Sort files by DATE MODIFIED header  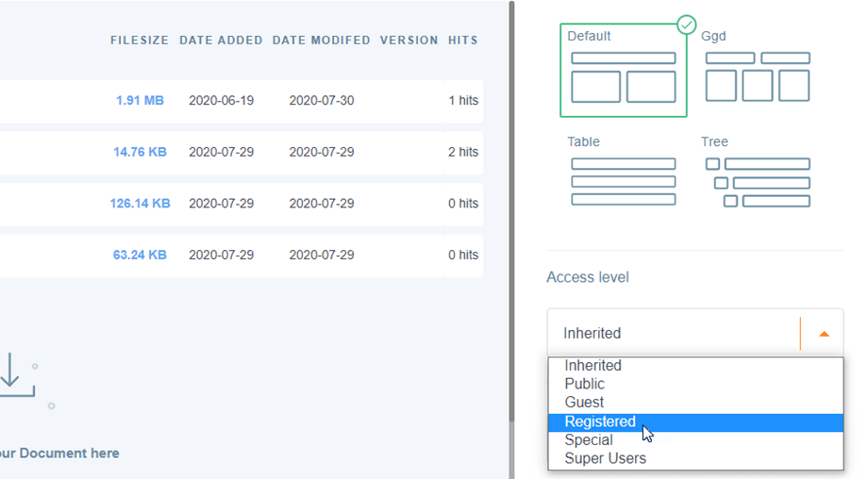point(321,41)
